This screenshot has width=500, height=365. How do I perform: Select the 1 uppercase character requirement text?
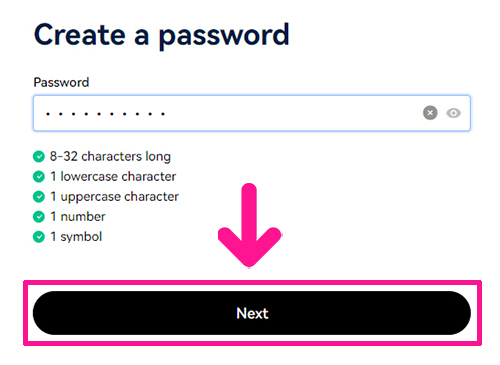click(114, 197)
